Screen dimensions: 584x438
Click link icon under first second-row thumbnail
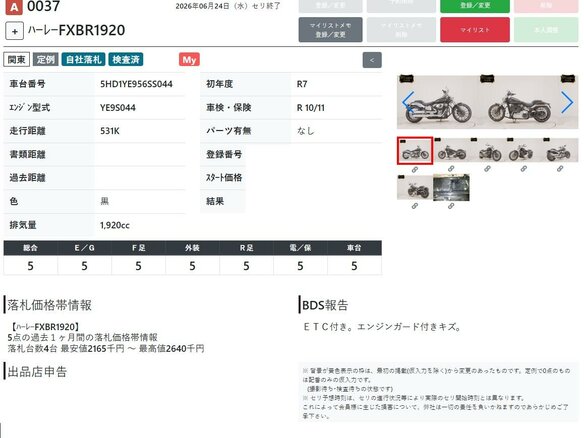(x=415, y=206)
